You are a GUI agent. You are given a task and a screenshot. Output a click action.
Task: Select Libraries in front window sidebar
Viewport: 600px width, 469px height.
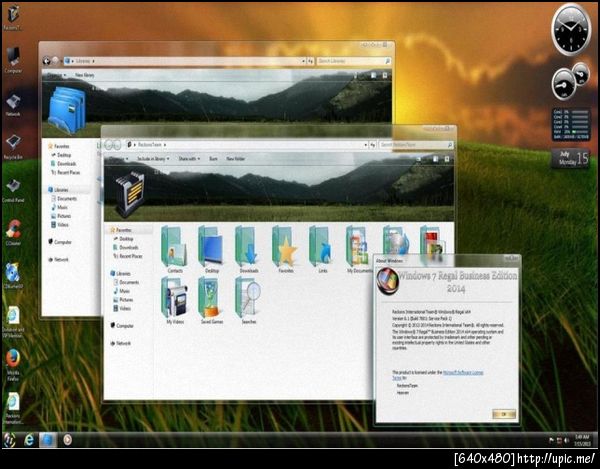(x=120, y=274)
